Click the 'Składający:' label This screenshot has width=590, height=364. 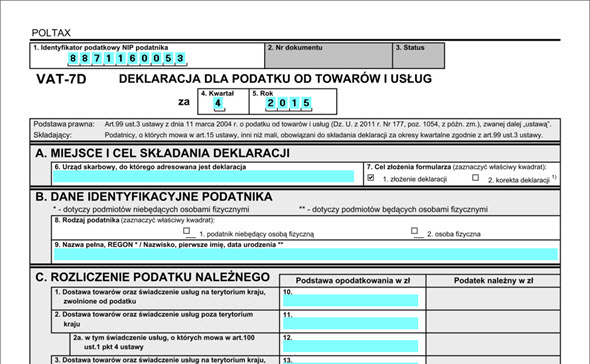(x=52, y=135)
